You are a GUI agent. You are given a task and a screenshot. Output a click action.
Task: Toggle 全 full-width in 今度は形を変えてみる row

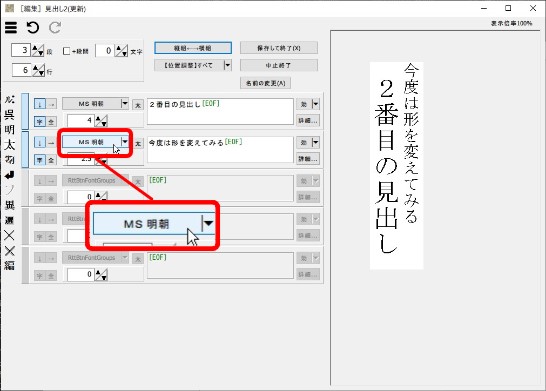51,160
